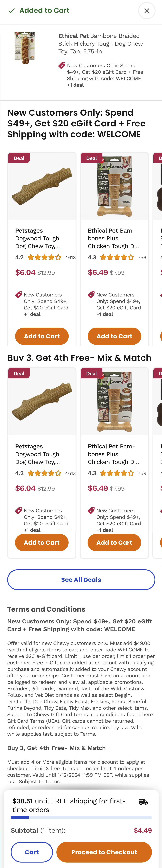This screenshot has width=162, height=868.
Task: Click promo tag icon on Buy 3 Petstages card
Action: coord(19,510)
